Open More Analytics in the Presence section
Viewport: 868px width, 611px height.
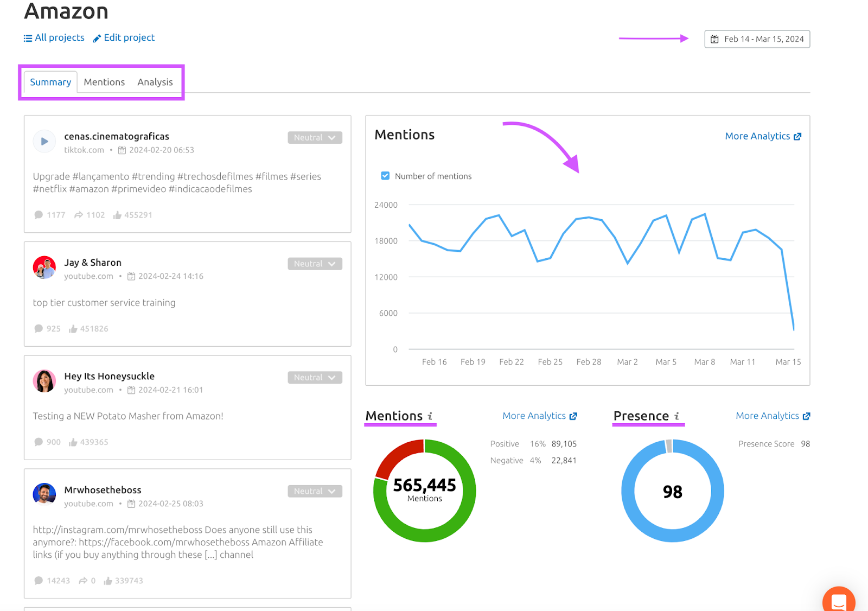pyautogui.click(x=773, y=416)
